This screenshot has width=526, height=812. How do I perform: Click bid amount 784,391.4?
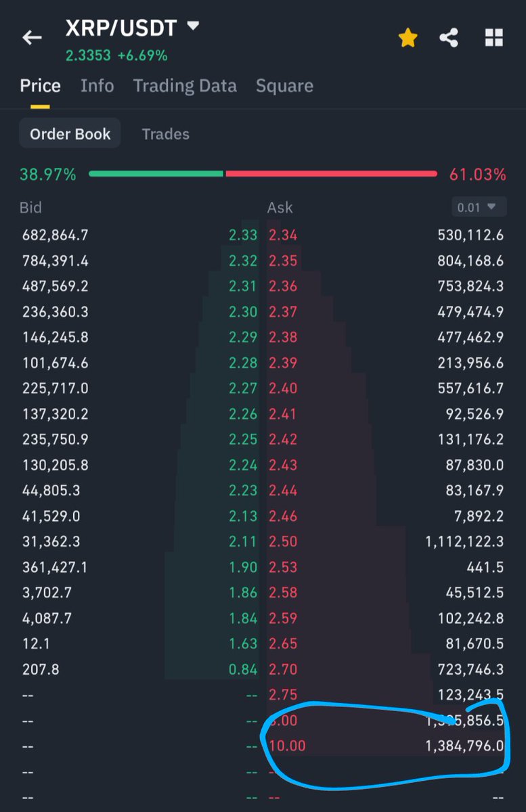pyautogui.click(x=55, y=261)
